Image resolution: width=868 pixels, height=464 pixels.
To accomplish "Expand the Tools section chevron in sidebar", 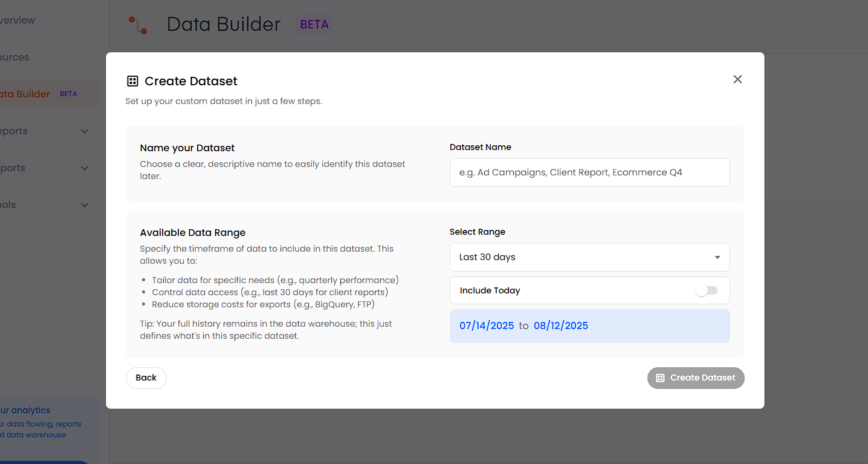I will click(x=85, y=205).
